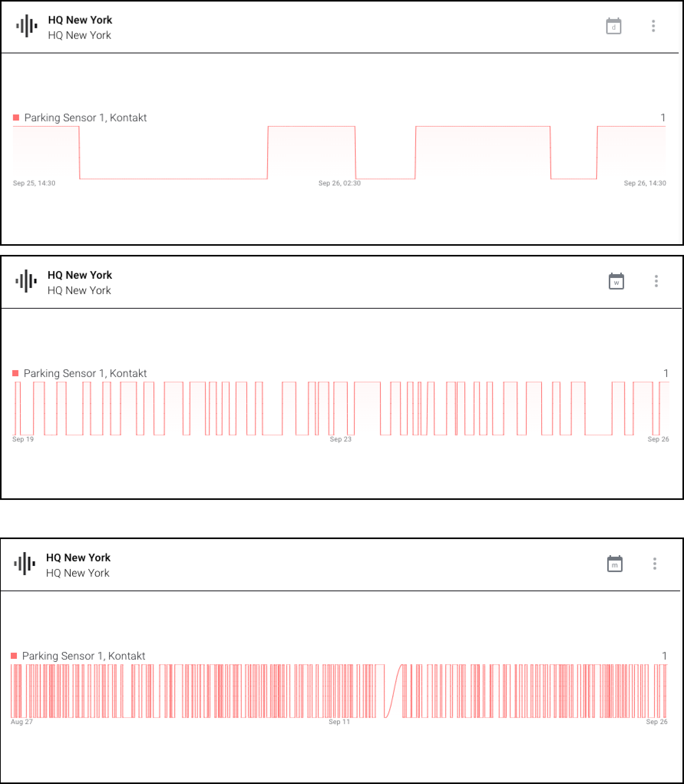
Task: Open the three-dot menu of the monthly chart
Action: (x=654, y=564)
